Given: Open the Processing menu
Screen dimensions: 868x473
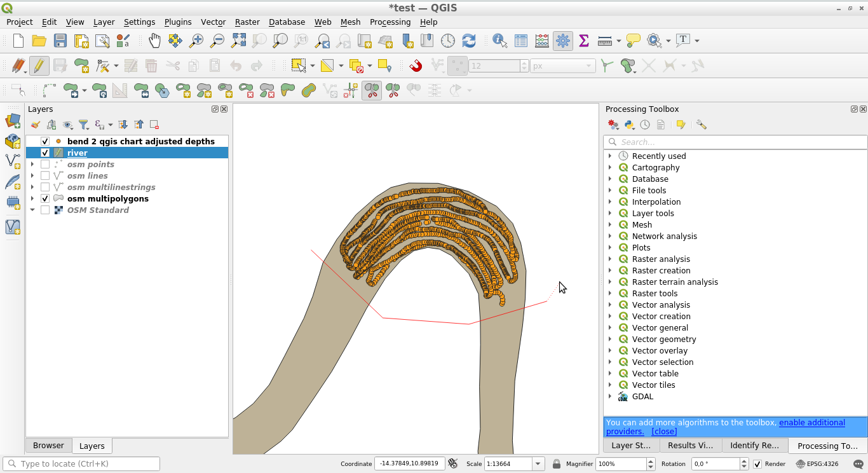Looking at the screenshot, I should click(x=390, y=22).
